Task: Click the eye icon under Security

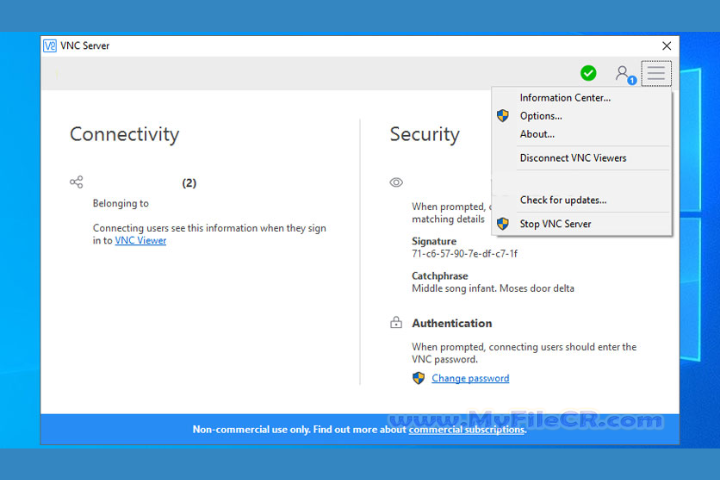Action: pyautogui.click(x=396, y=182)
